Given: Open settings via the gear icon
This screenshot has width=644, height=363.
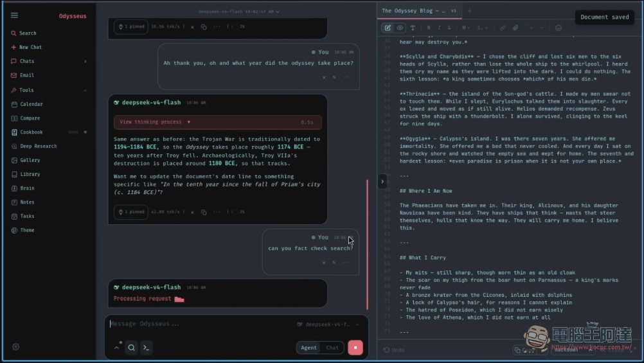Looking at the screenshot, I should pos(15,346).
